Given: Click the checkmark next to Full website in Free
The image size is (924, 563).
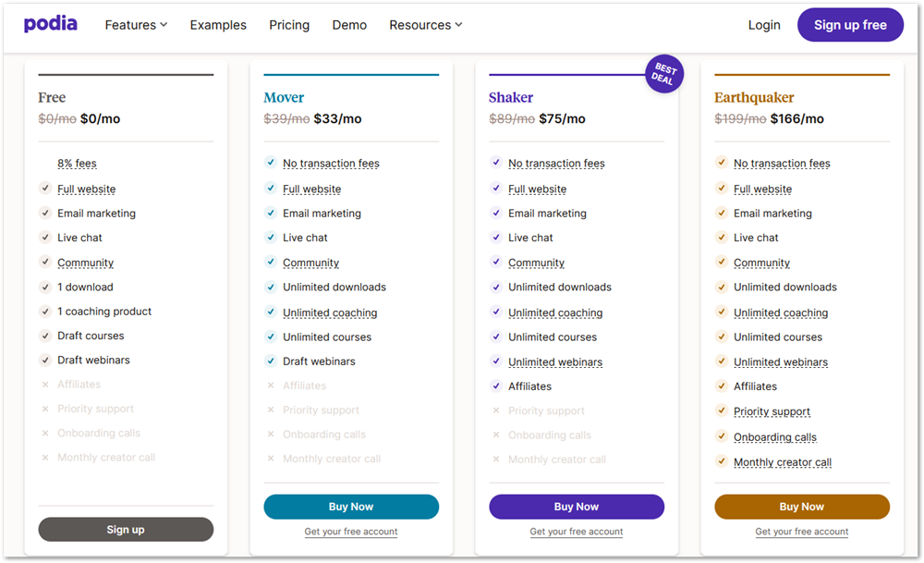Looking at the screenshot, I should pos(45,189).
